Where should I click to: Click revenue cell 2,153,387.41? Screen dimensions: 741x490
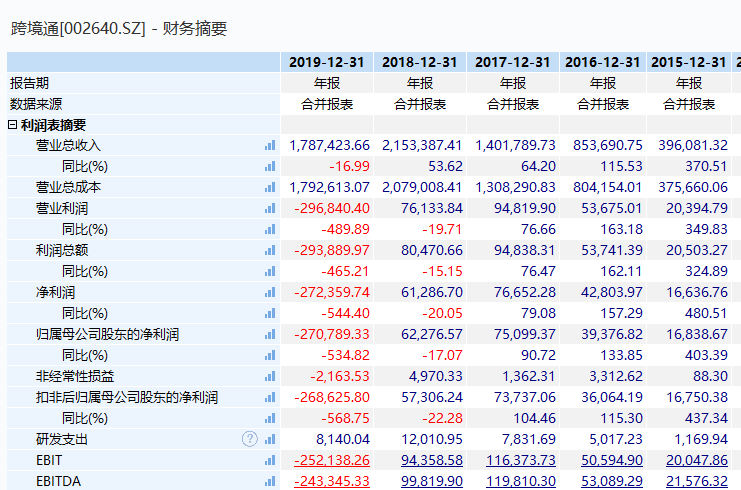(x=422, y=146)
